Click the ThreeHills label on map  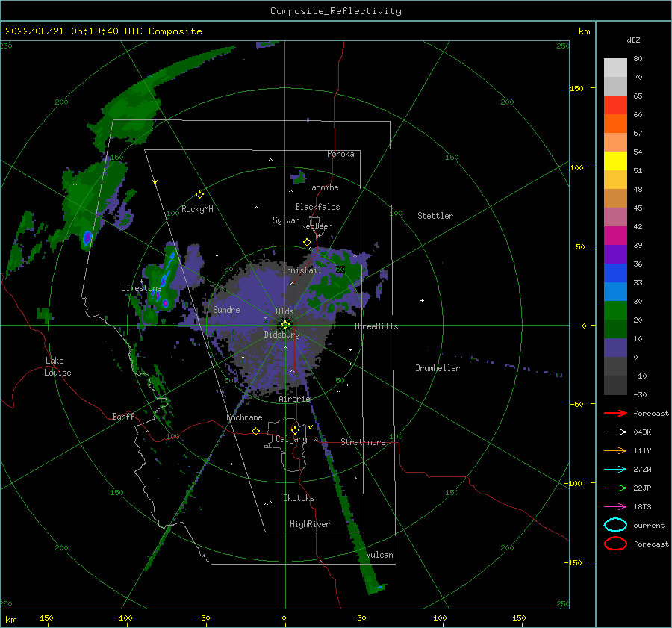pos(376,326)
